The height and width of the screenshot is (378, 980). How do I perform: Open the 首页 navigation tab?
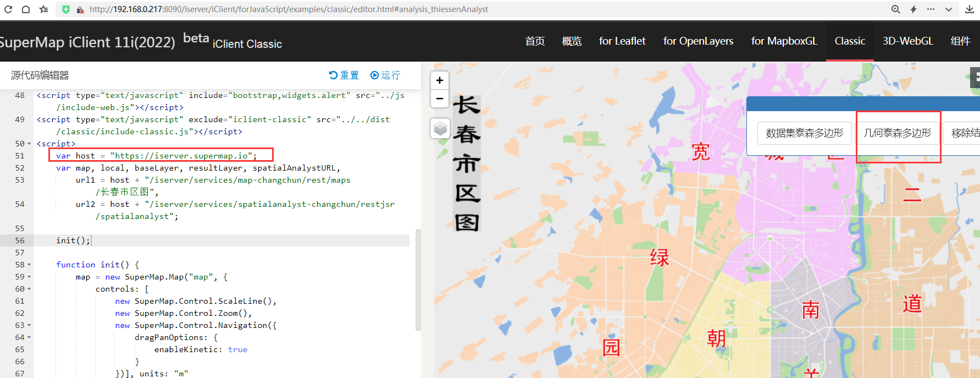(x=535, y=41)
